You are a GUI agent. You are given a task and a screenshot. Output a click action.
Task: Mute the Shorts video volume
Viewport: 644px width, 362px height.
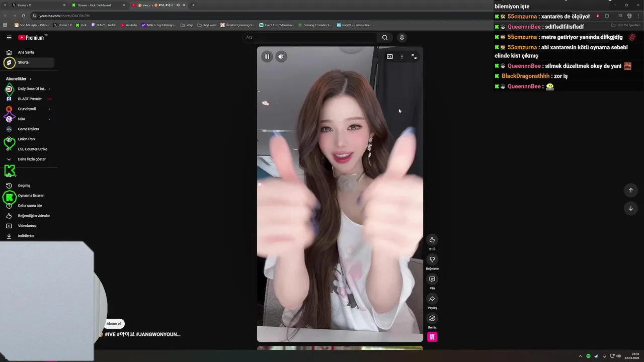[x=281, y=57]
